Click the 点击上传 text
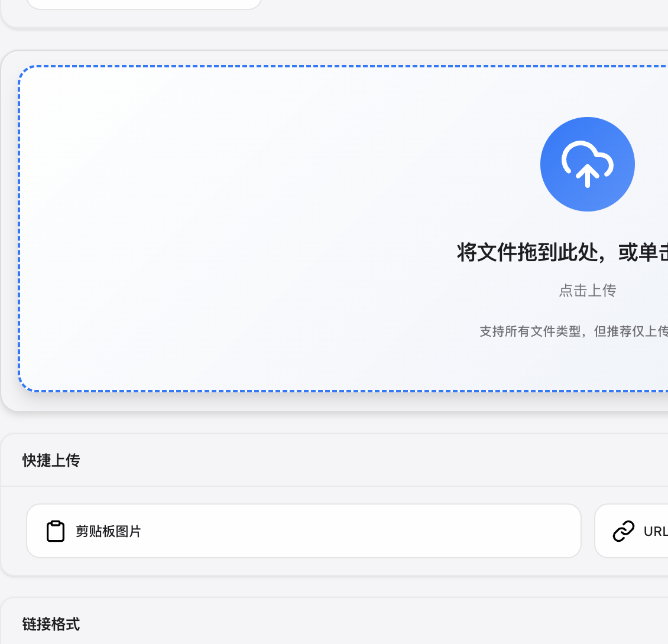 pyautogui.click(x=587, y=290)
